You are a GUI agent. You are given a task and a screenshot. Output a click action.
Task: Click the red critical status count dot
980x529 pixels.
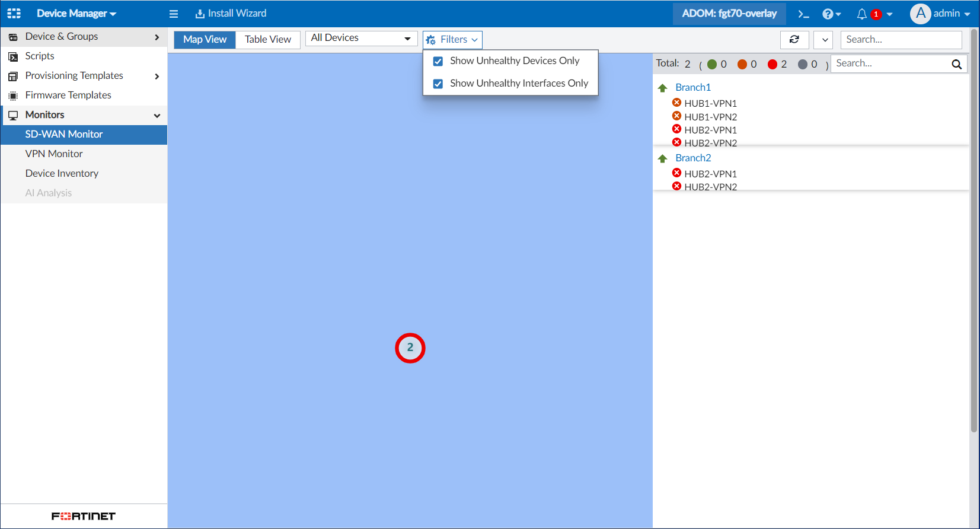[772, 65]
